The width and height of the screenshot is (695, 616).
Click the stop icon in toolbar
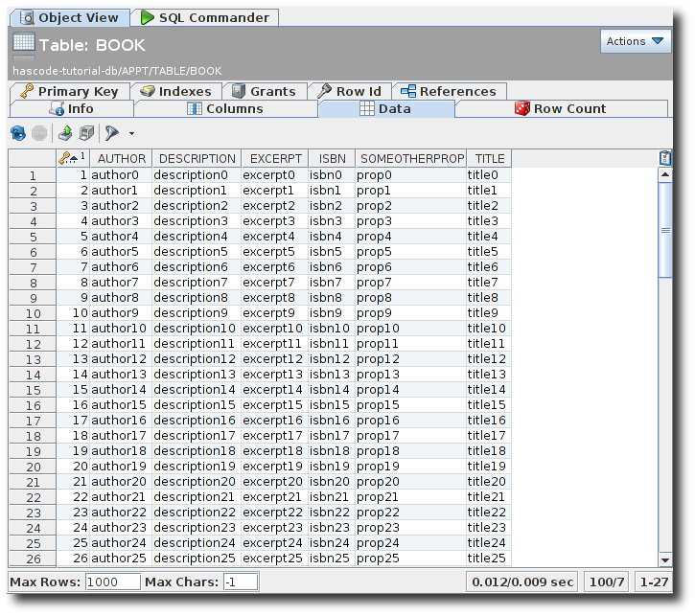coord(39,133)
